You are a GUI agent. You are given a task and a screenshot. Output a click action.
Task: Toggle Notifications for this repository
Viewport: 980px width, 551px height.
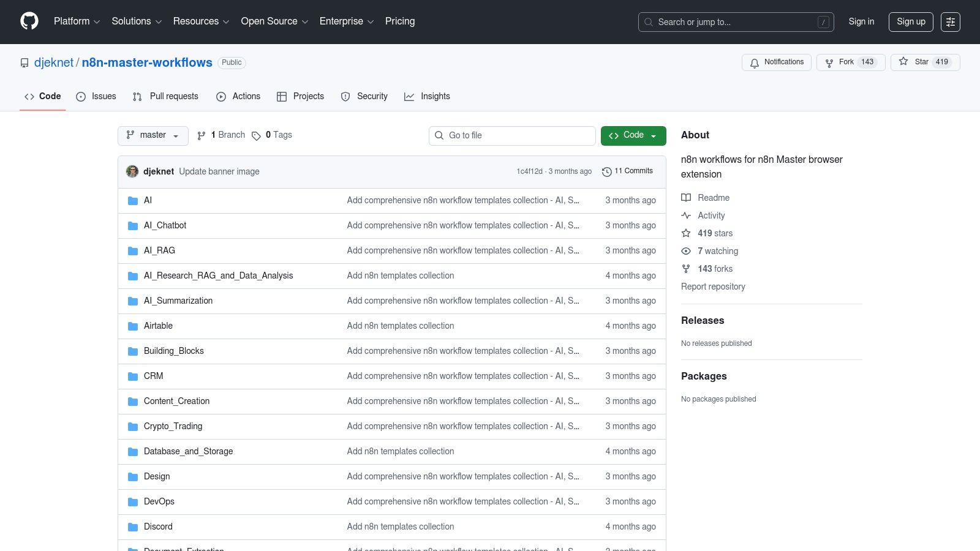click(776, 62)
